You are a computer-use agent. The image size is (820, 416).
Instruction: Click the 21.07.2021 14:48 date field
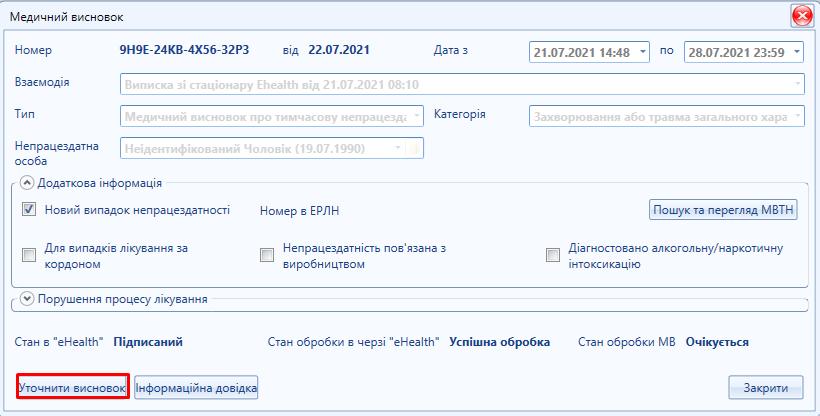point(589,52)
